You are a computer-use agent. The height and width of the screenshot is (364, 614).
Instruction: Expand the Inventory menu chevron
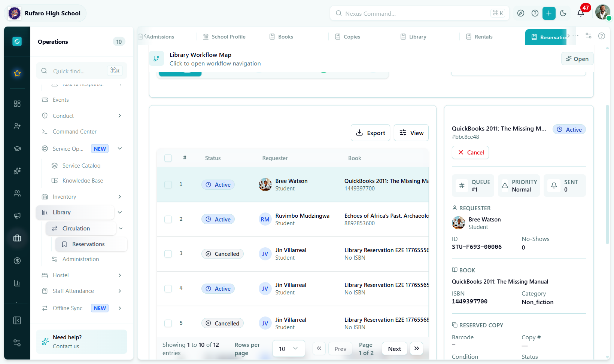120,197
